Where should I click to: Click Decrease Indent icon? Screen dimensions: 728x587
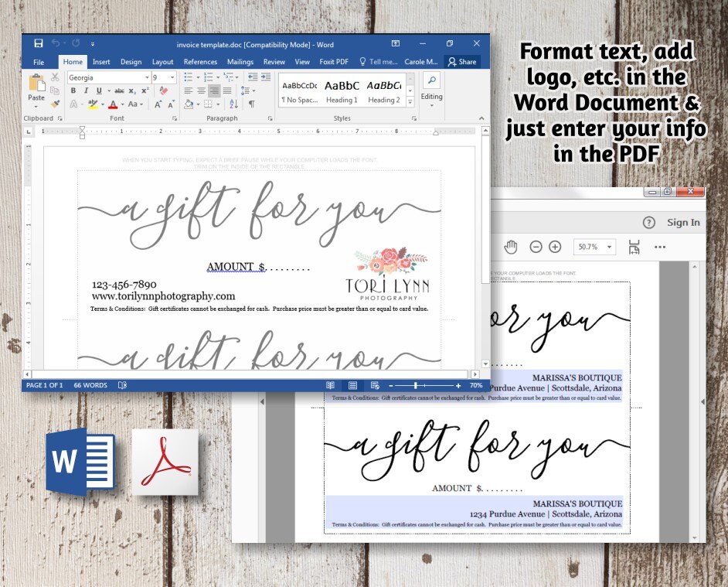(253, 77)
